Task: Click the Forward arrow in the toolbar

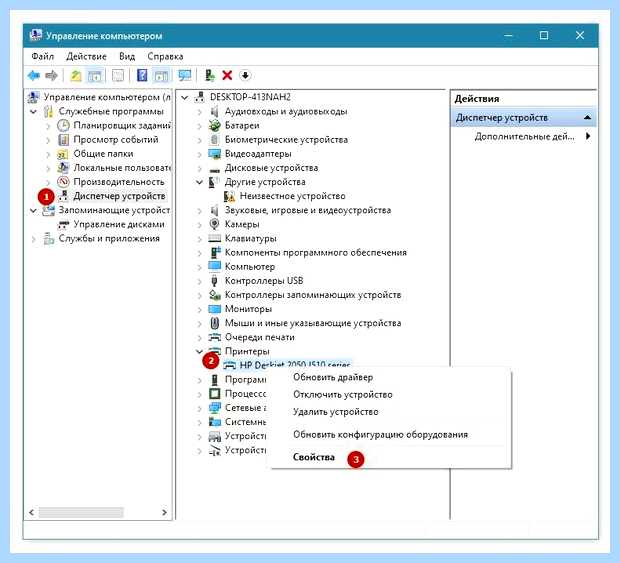Action: tap(51, 75)
